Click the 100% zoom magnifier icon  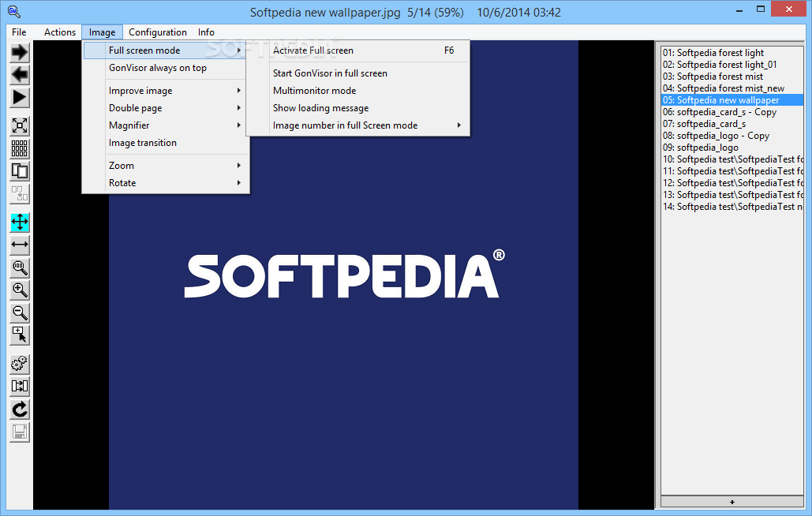(x=20, y=267)
